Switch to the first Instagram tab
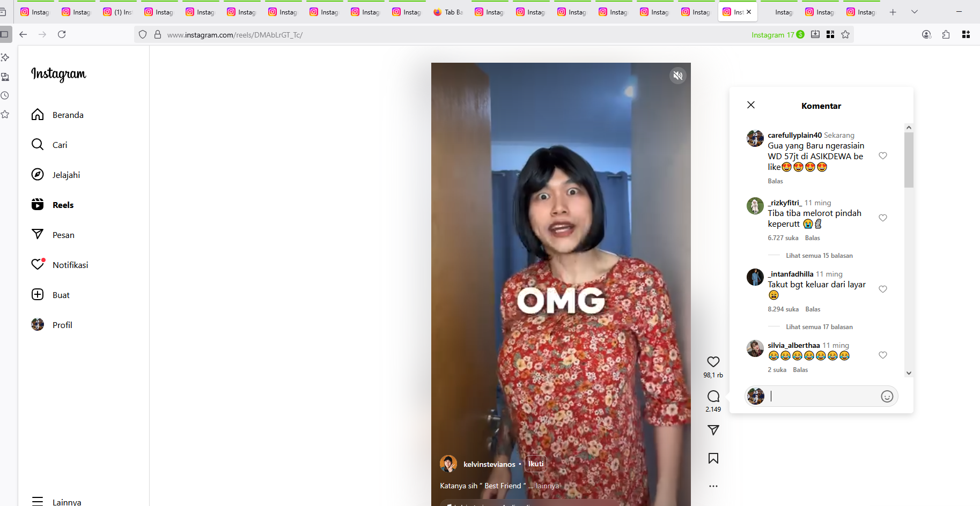This screenshot has width=980, height=506. [x=35, y=12]
